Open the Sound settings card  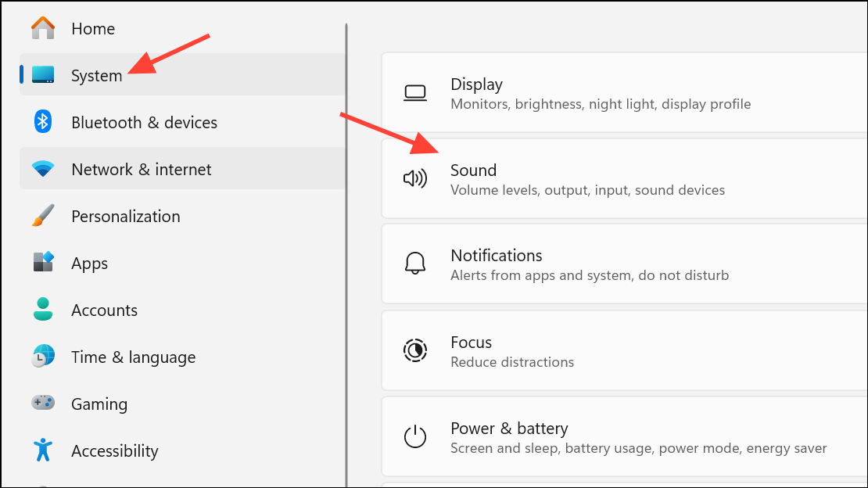pyautogui.click(x=625, y=178)
